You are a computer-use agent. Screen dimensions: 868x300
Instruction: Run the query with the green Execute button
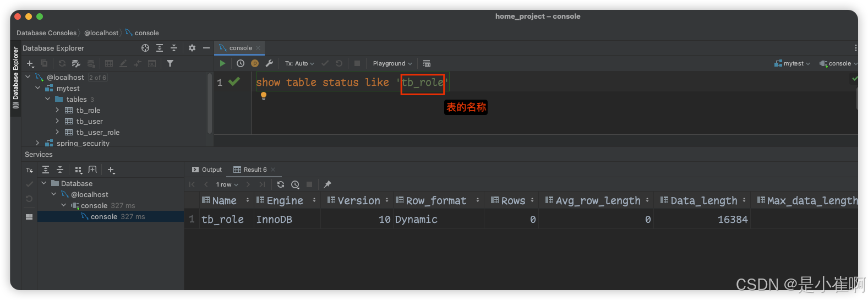[222, 63]
